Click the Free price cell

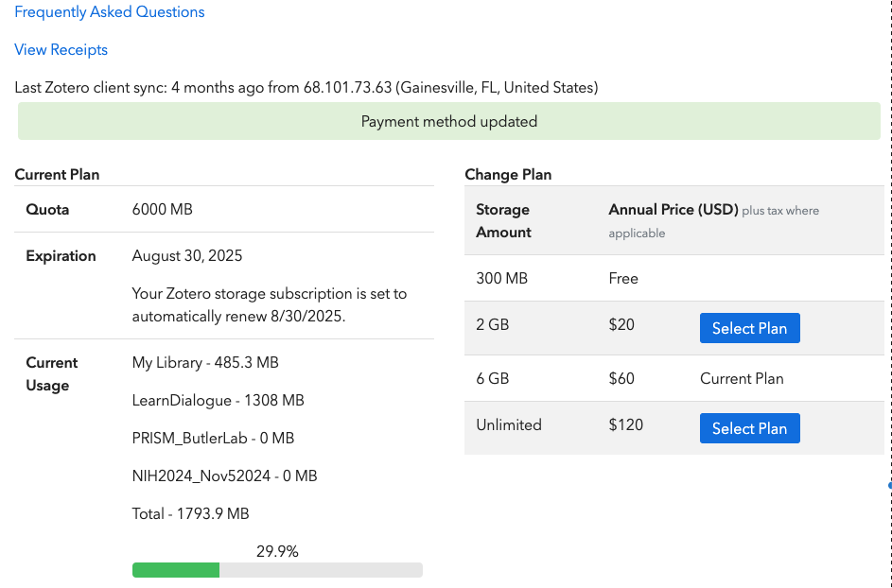623,279
